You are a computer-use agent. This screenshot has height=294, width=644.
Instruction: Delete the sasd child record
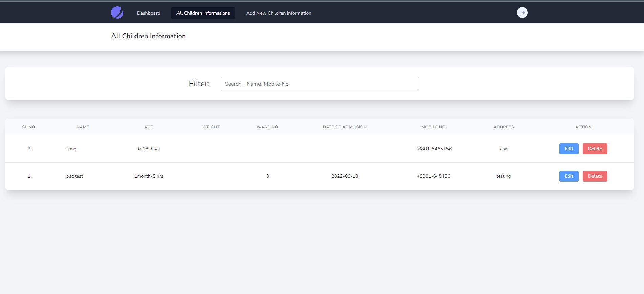click(x=595, y=149)
